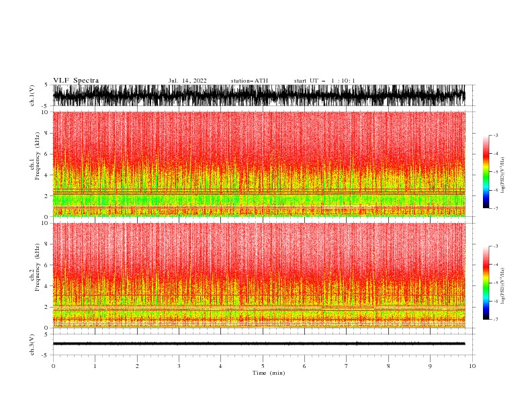Click the 'ch.1(V)' waveform axis label
This screenshot has height=411, width=532.
click(32, 95)
